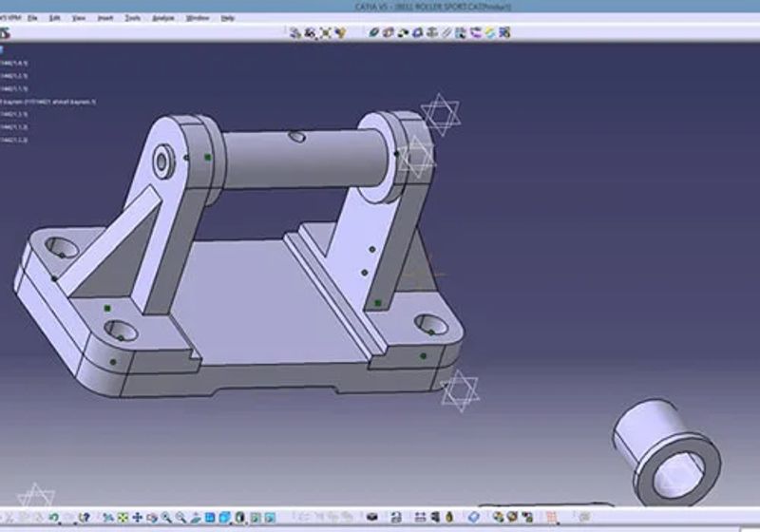Image resolution: width=760 pixels, height=532 pixels.
Task: Select the Rotate view tool
Action: coord(152,518)
